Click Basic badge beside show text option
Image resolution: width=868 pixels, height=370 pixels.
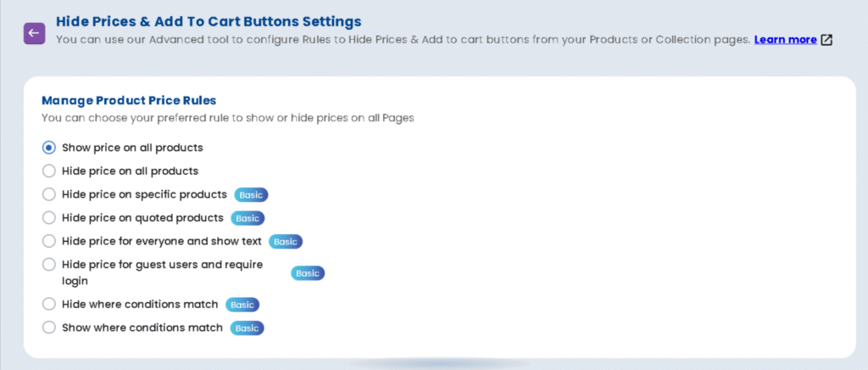(x=286, y=241)
